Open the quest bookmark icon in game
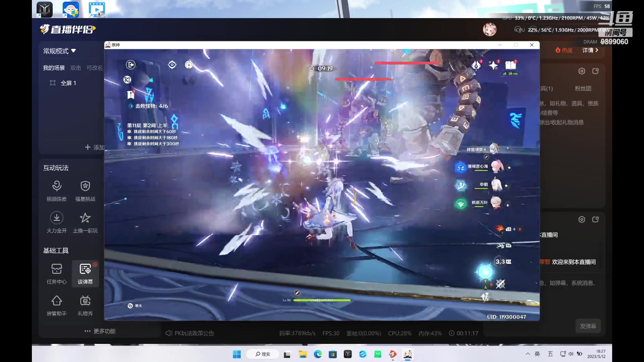Viewport: 644px width, 362px height. (x=131, y=95)
